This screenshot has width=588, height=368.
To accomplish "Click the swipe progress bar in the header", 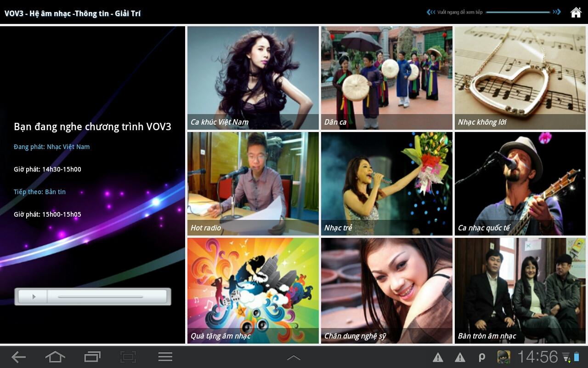I will (518, 12).
